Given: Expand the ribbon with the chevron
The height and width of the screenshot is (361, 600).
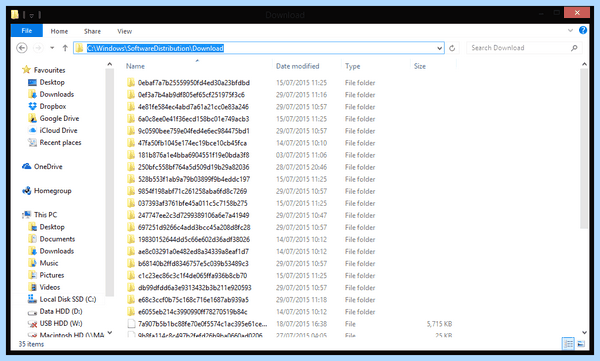Looking at the screenshot, I should pos(570,30).
